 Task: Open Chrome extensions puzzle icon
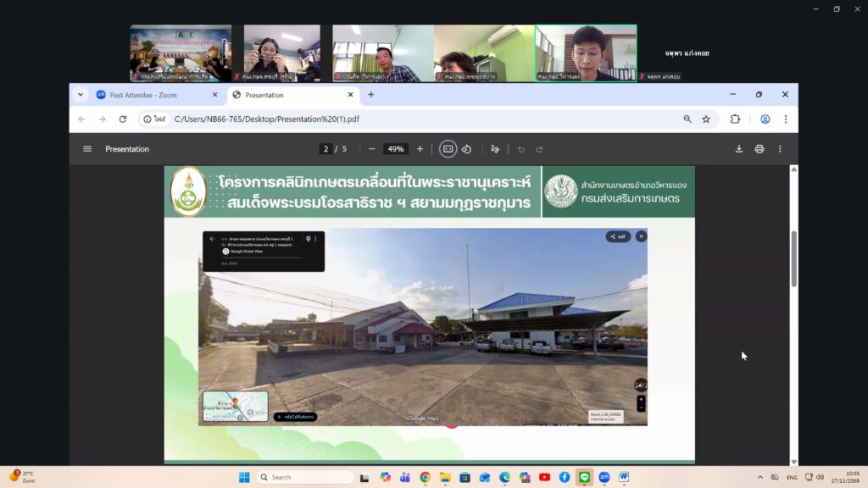pos(735,119)
